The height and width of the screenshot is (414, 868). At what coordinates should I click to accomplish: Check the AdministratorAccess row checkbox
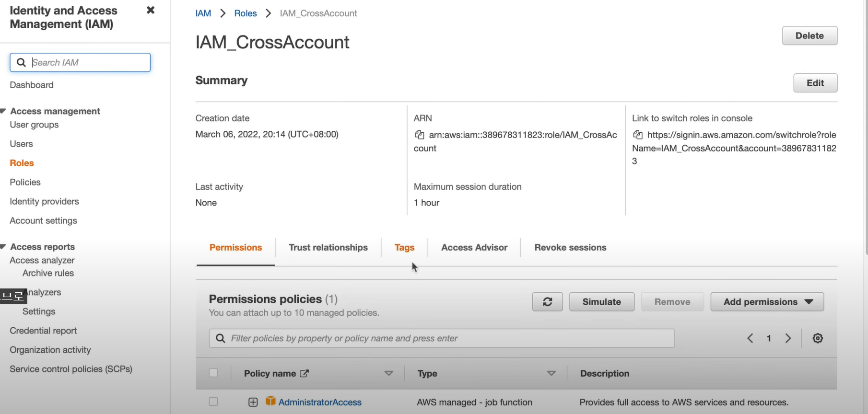(213, 402)
